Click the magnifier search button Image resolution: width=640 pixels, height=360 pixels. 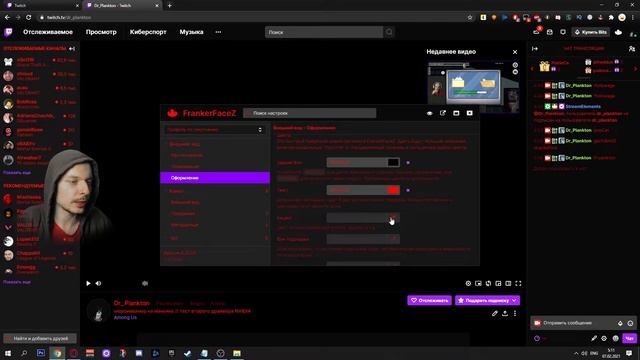pyautogui.click(x=389, y=32)
